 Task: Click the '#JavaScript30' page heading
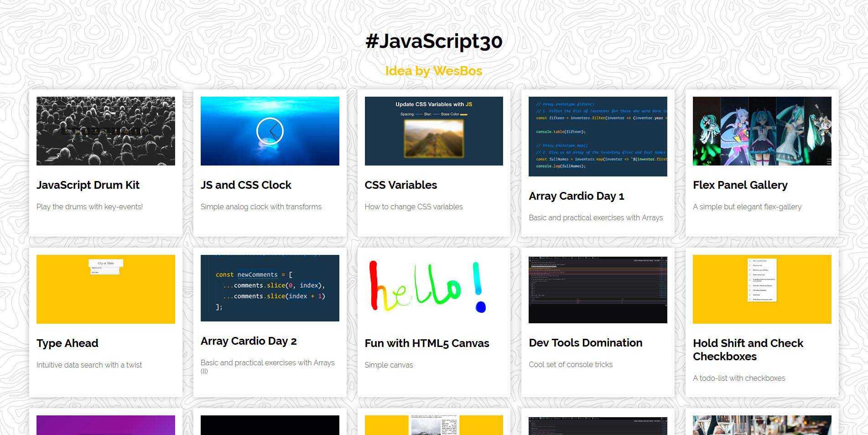(434, 41)
